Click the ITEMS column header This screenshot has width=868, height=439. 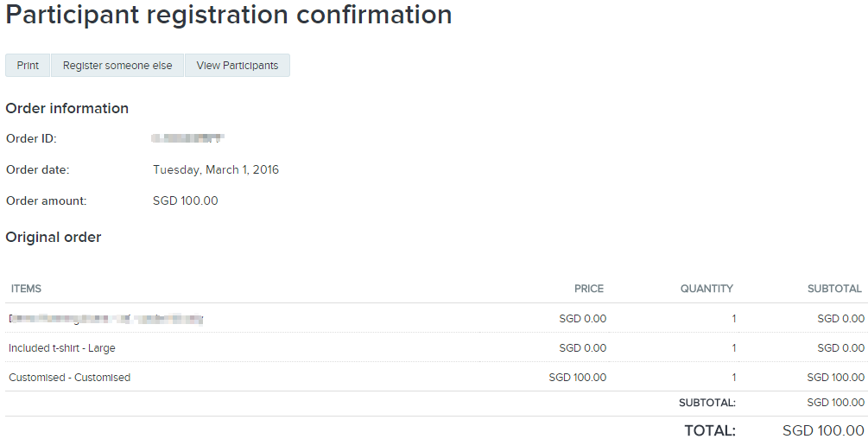(x=26, y=289)
